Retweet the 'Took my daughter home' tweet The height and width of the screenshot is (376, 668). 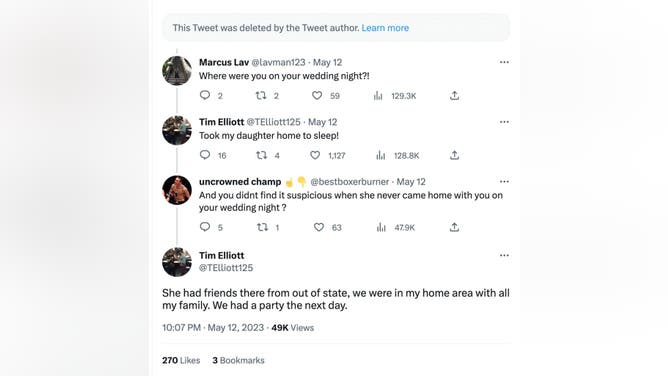coord(261,155)
